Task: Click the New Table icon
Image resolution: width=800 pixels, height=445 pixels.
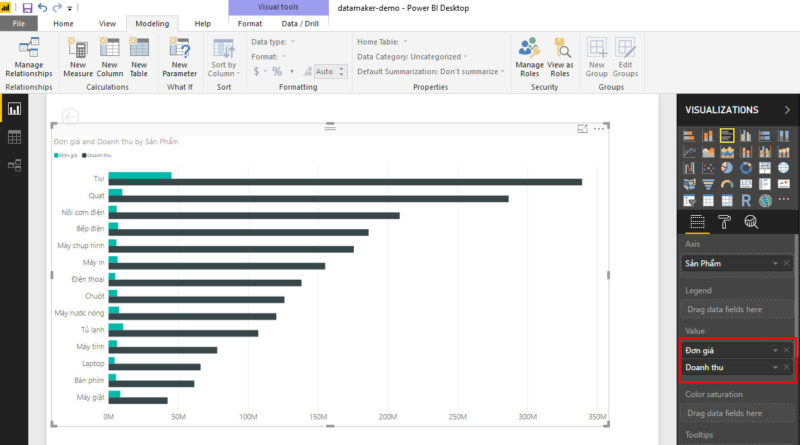Action: (x=139, y=56)
